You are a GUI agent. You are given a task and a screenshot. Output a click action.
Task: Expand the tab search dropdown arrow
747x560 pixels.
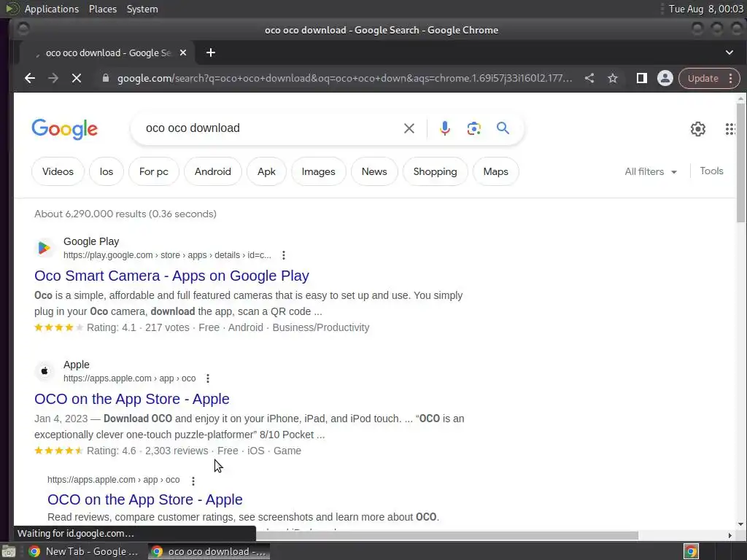tap(729, 52)
